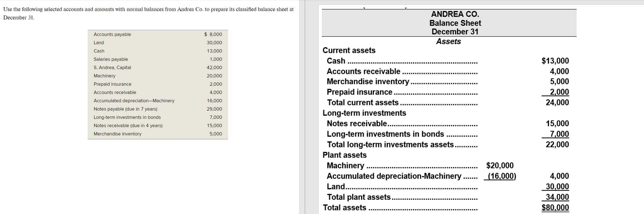Click the 29,000 notes payable amount
Viewport: 644px width, 214px height.
coord(214,109)
